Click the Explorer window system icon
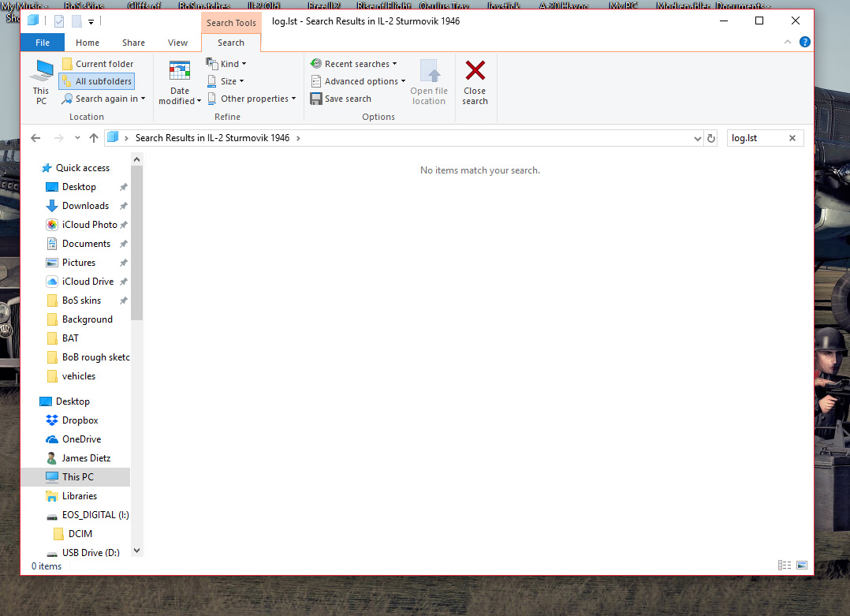Viewport: 850px width, 616px height. coord(33,21)
